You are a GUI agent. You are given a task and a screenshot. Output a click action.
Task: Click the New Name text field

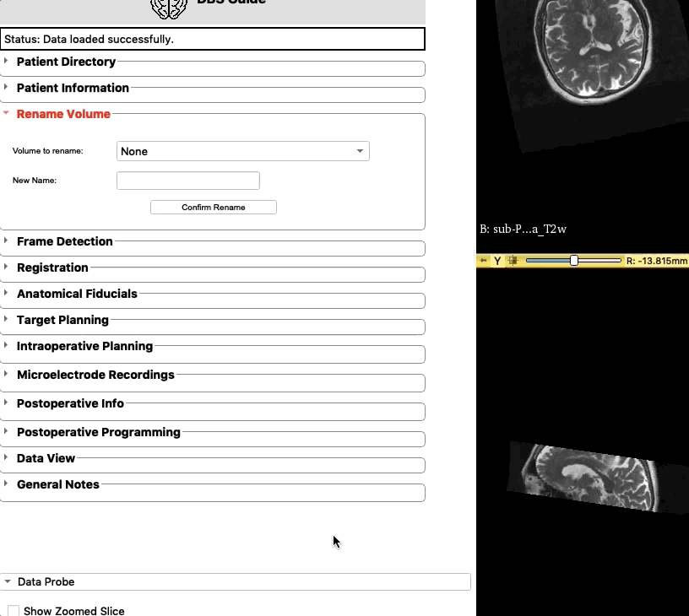point(188,181)
